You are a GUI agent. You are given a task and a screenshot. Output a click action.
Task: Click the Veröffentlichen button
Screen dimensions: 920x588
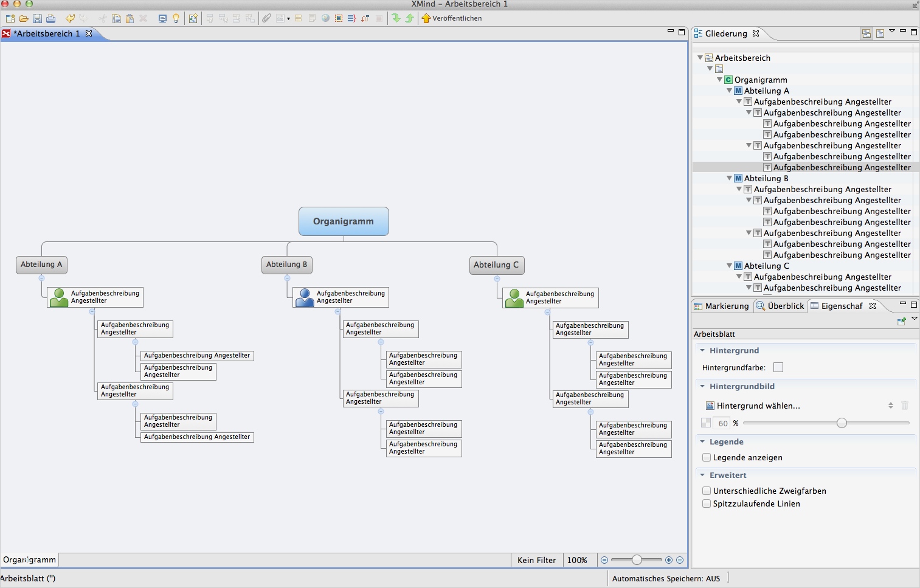(451, 18)
